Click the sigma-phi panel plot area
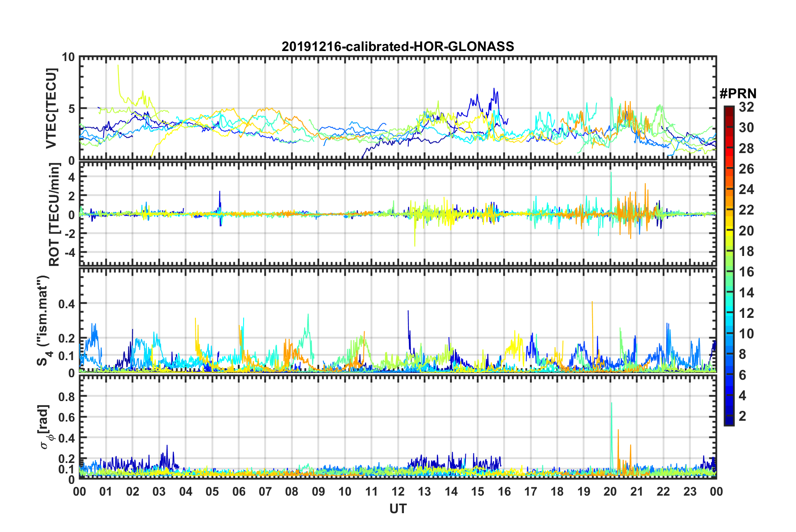This screenshot has width=796, height=532. pyautogui.click(x=398, y=427)
